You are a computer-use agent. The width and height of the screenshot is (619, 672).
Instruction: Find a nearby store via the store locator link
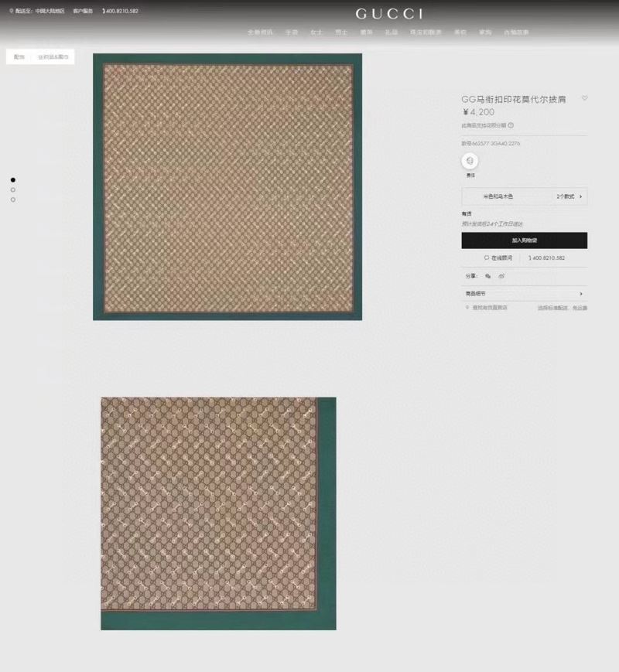487,308
